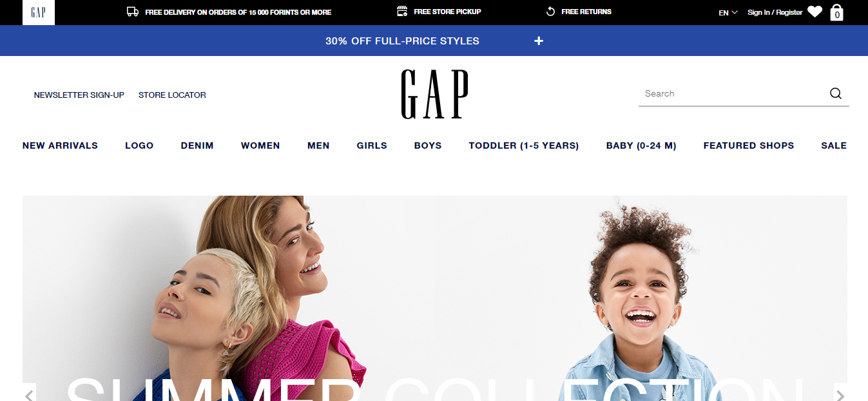Expand the EN language dropdown
Image resolution: width=868 pixels, height=401 pixels.
tap(728, 12)
